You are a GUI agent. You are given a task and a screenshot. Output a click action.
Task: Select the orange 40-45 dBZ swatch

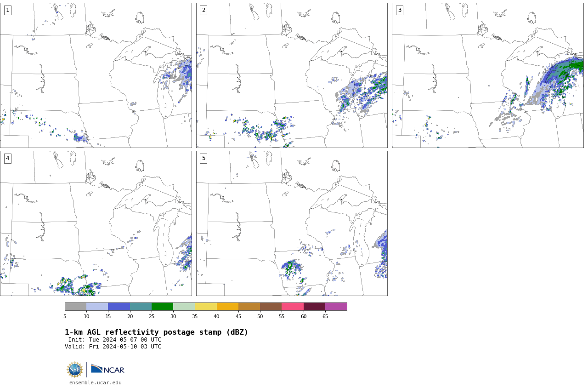227,307
